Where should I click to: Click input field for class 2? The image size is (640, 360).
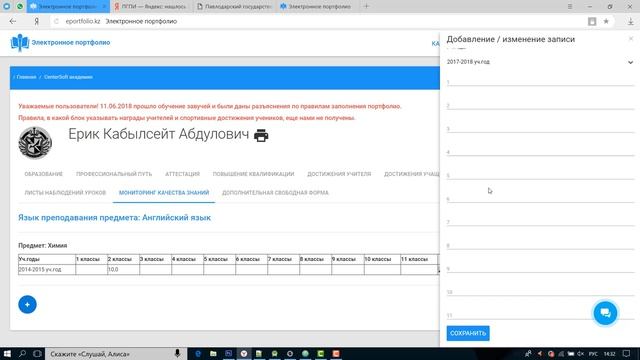[x=540, y=104]
